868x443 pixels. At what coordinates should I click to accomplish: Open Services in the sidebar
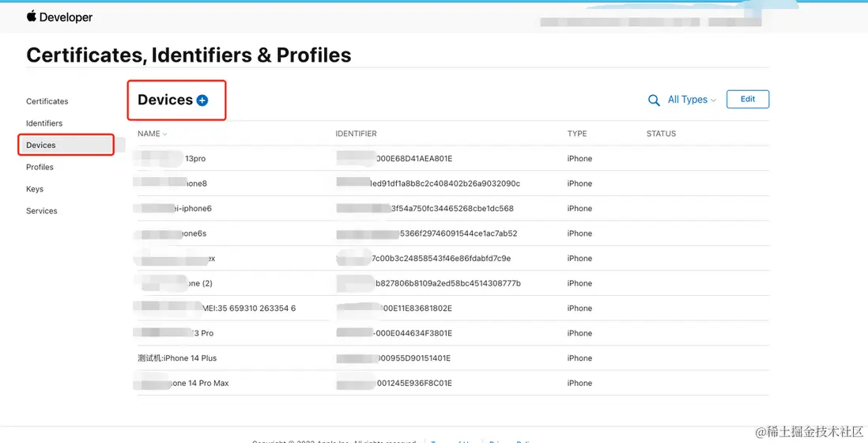tap(42, 211)
